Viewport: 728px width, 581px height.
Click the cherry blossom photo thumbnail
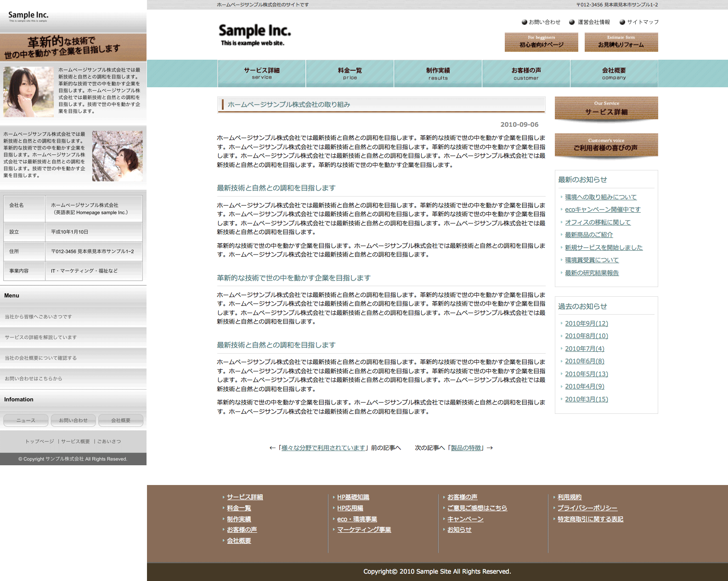coord(118,156)
